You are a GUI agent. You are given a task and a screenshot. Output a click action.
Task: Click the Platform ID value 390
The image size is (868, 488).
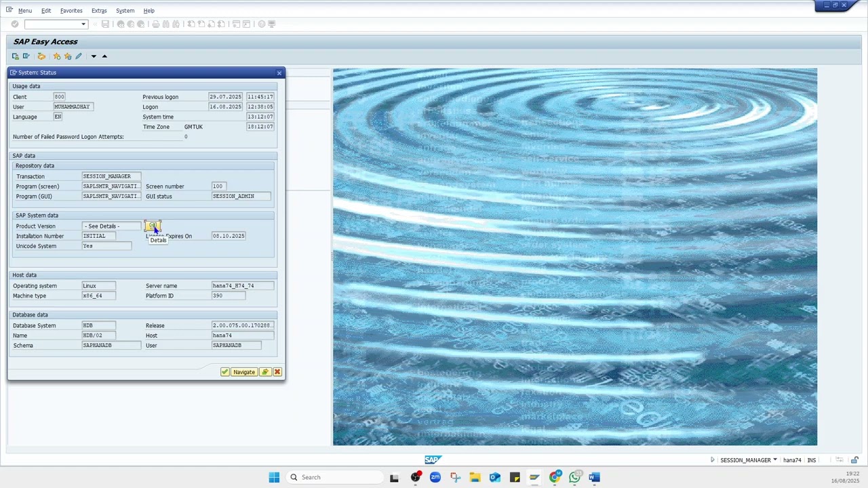(x=229, y=296)
